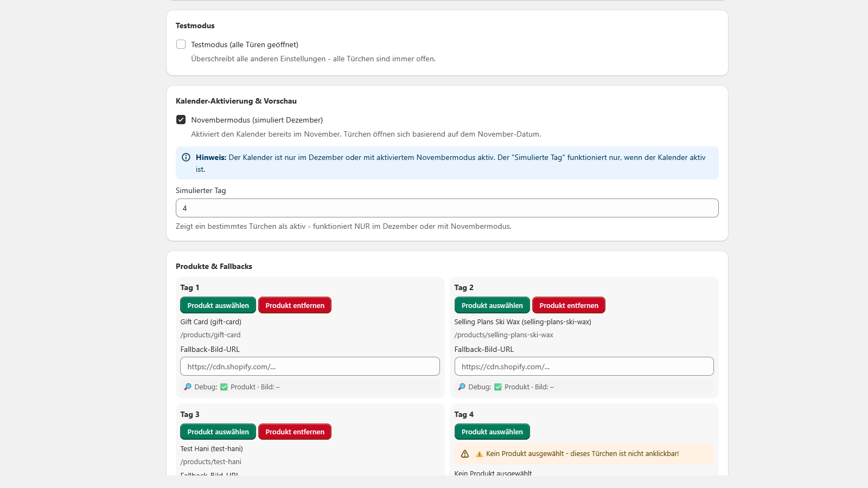Click the 'Tag 3' card heading
Image resolution: width=868 pixels, height=488 pixels.
[x=190, y=414]
